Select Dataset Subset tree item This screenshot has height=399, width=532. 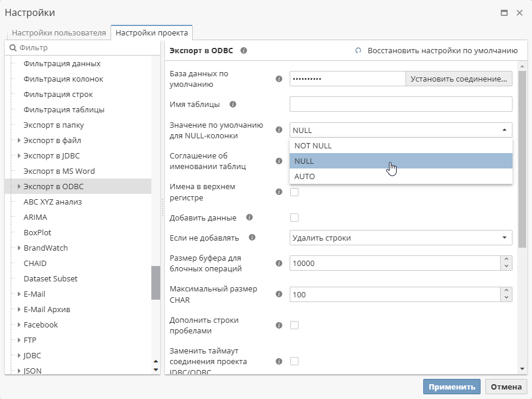point(51,278)
